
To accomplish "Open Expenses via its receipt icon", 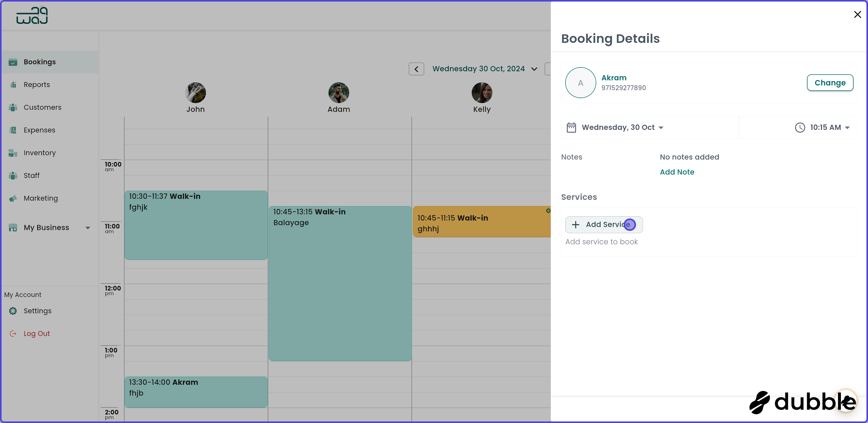I will click(x=13, y=130).
